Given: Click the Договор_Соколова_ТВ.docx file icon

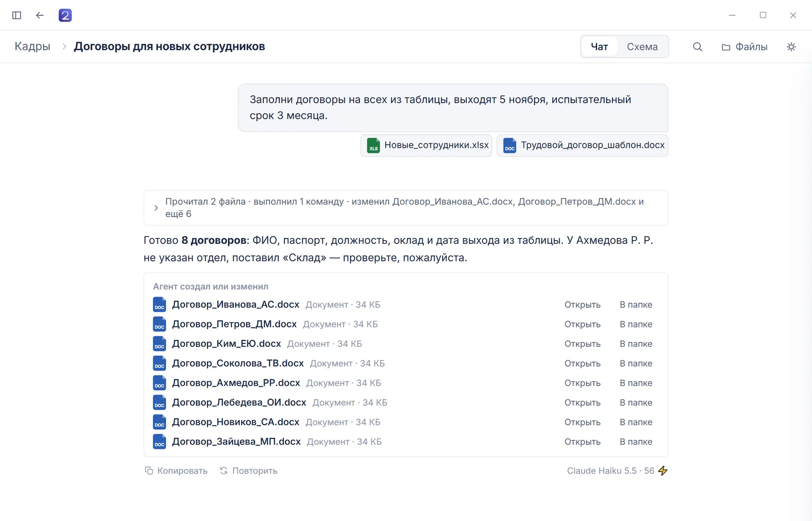Looking at the screenshot, I should tap(159, 363).
